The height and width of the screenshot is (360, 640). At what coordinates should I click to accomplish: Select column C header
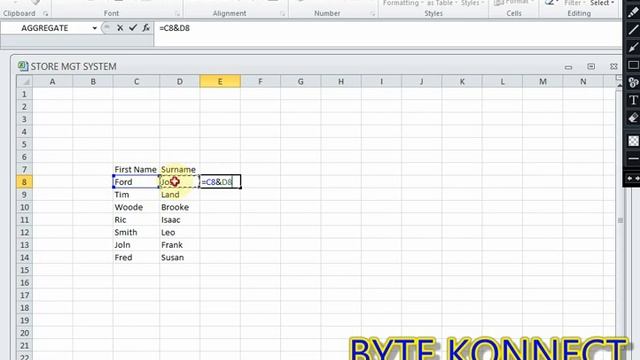tap(136, 82)
